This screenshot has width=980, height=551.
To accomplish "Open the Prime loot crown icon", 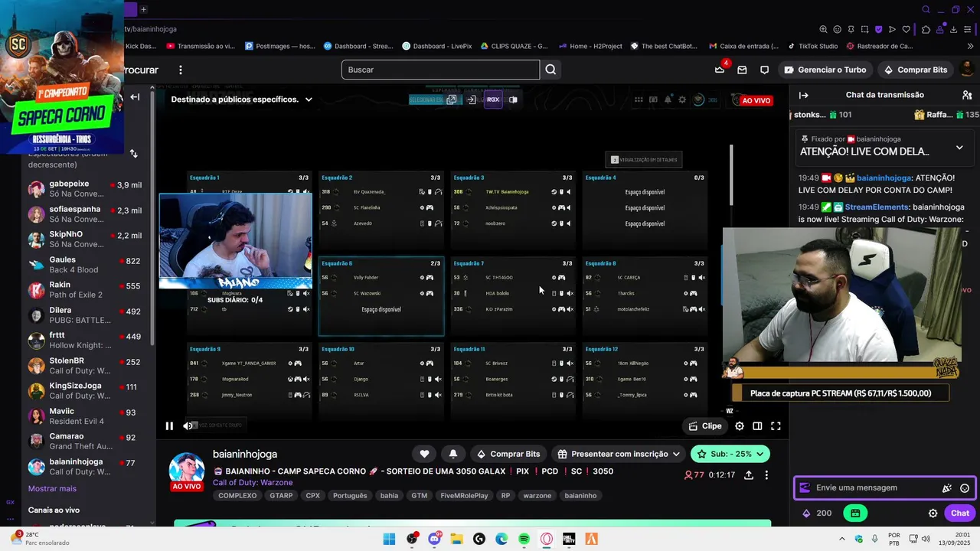I will pyautogui.click(x=720, y=70).
